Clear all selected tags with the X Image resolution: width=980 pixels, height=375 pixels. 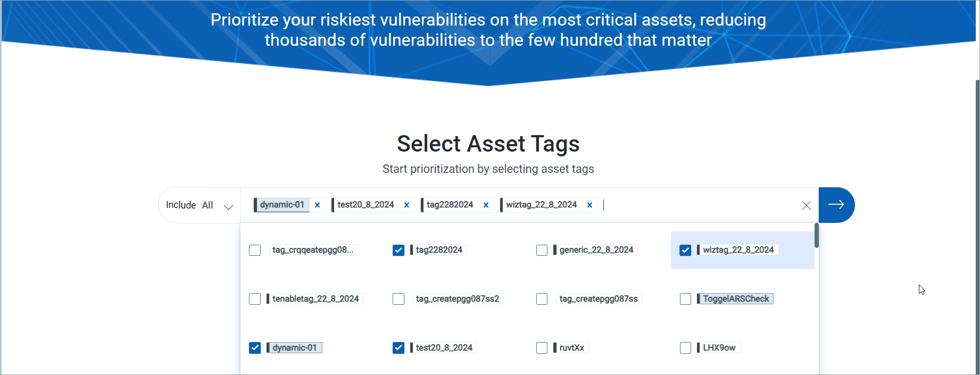(806, 205)
